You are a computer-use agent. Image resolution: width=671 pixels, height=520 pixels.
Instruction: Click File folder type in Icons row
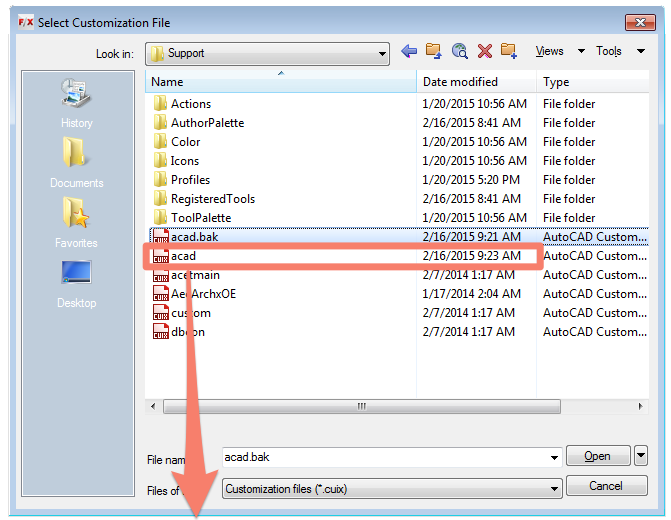pos(569,160)
